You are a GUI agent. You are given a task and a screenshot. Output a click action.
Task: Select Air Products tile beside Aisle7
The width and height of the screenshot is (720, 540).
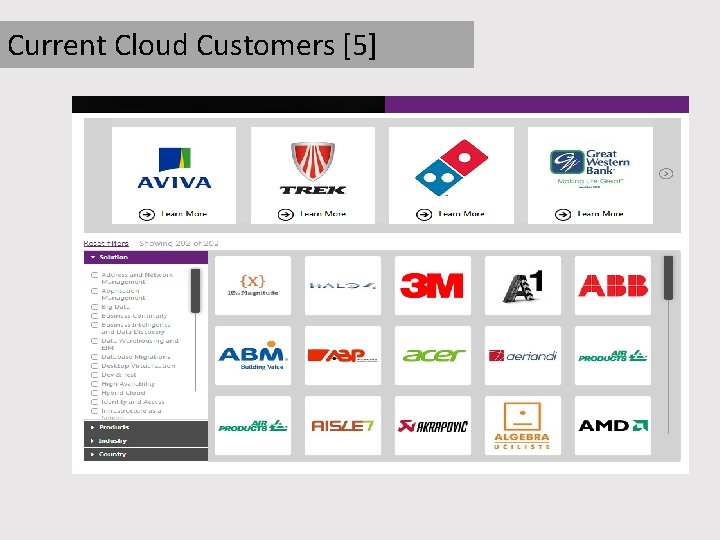click(253, 426)
